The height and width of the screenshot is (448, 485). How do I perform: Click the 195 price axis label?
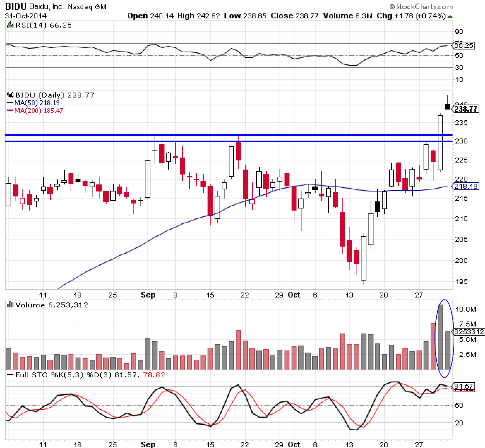pyautogui.click(x=462, y=282)
